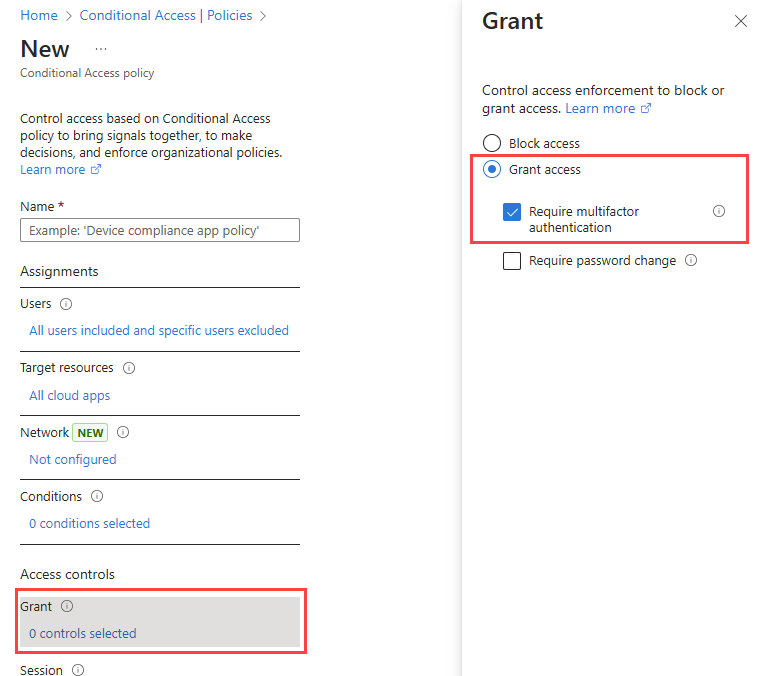Select the Block access radio button

click(492, 143)
